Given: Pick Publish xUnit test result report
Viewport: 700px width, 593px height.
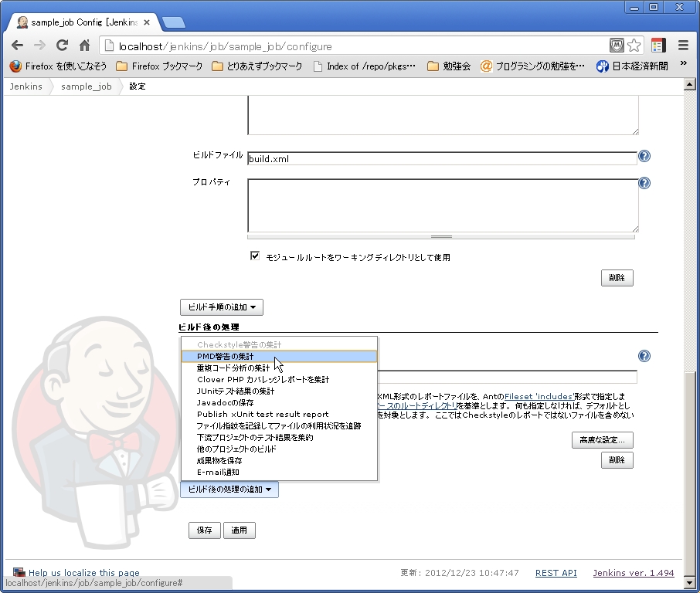Looking at the screenshot, I should point(280,415).
